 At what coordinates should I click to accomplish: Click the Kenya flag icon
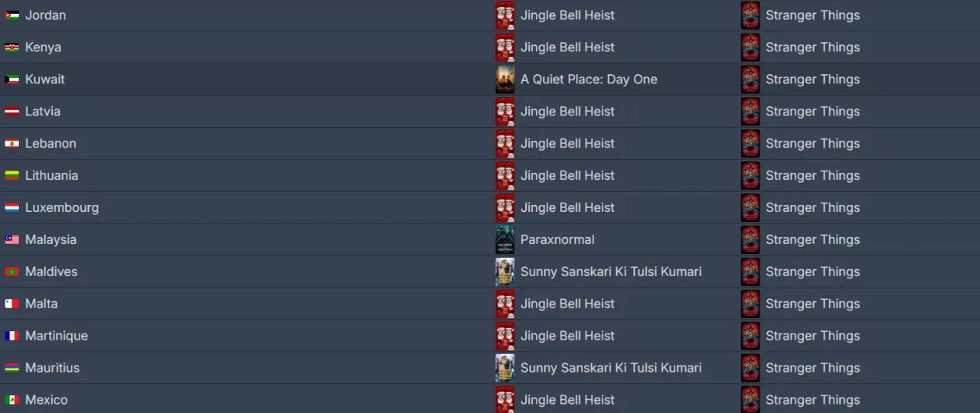[x=11, y=47]
